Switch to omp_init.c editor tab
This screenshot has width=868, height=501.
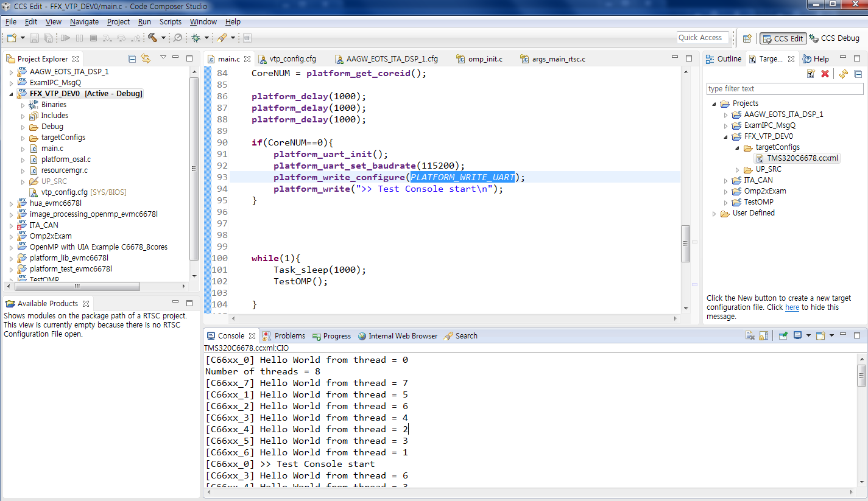pyautogui.click(x=479, y=59)
